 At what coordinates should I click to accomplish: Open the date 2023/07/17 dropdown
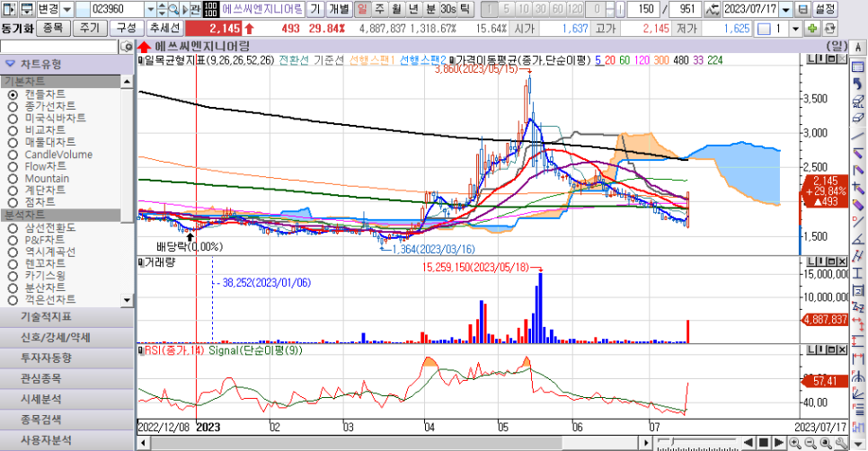[785, 9]
